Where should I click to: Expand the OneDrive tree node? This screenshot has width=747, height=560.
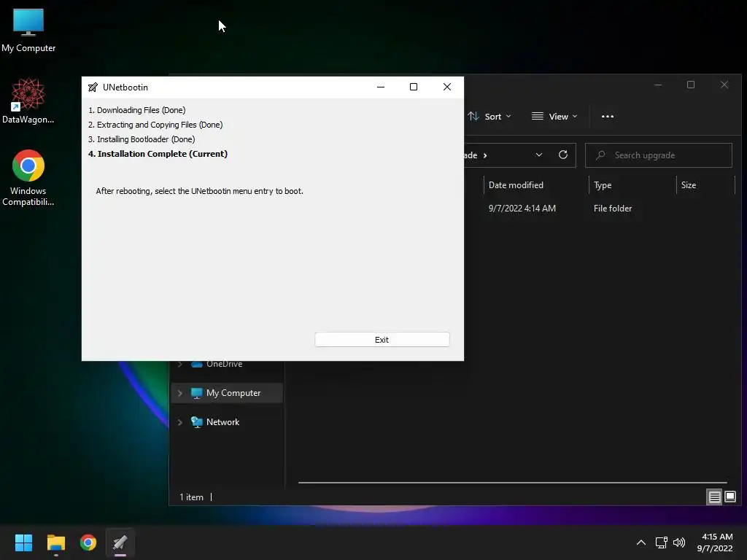(180, 365)
